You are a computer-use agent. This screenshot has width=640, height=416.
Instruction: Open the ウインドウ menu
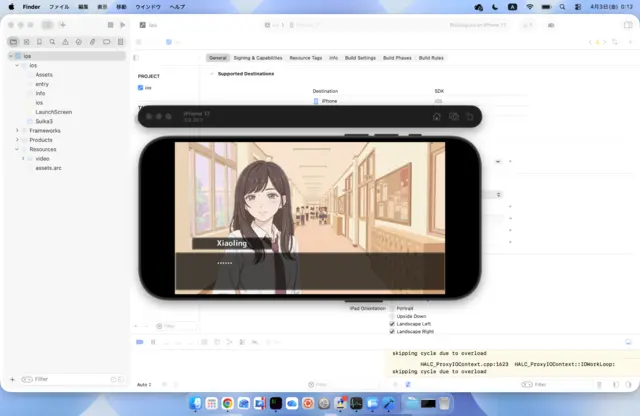point(148,7)
